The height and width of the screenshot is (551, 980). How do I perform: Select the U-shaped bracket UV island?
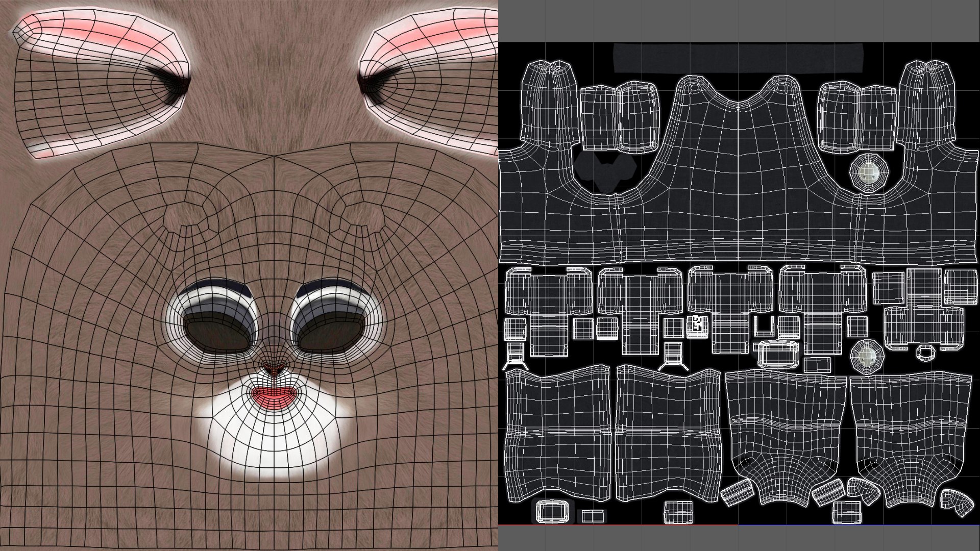pos(764,326)
